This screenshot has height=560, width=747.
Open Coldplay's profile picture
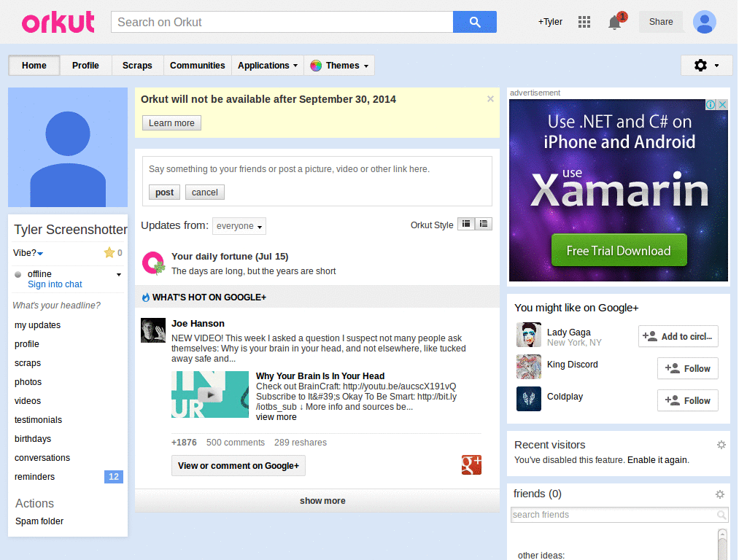[529, 399]
